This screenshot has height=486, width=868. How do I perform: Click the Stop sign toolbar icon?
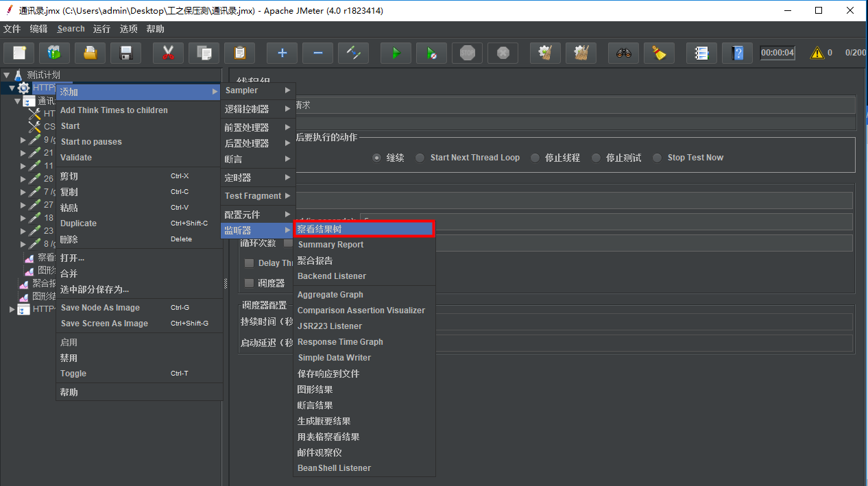(467, 53)
